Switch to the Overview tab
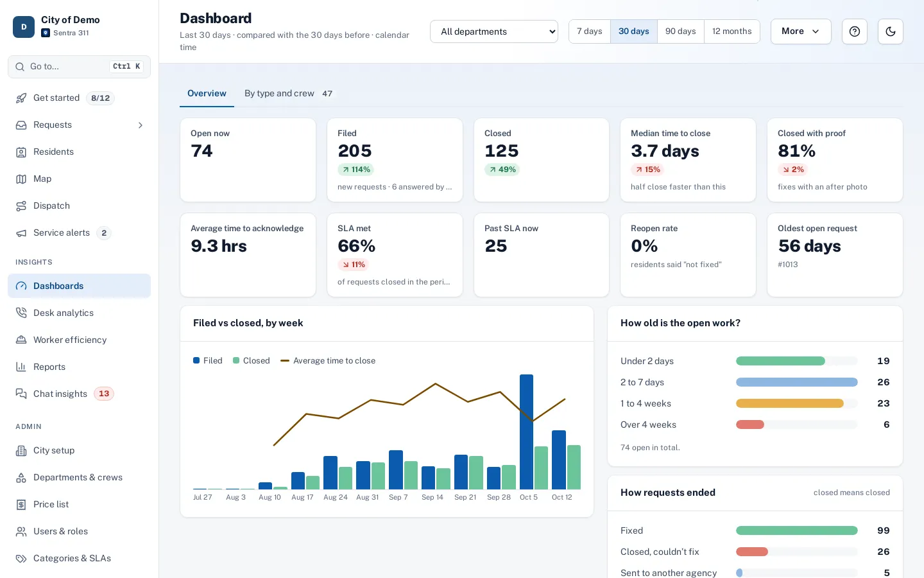 pyautogui.click(x=207, y=94)
